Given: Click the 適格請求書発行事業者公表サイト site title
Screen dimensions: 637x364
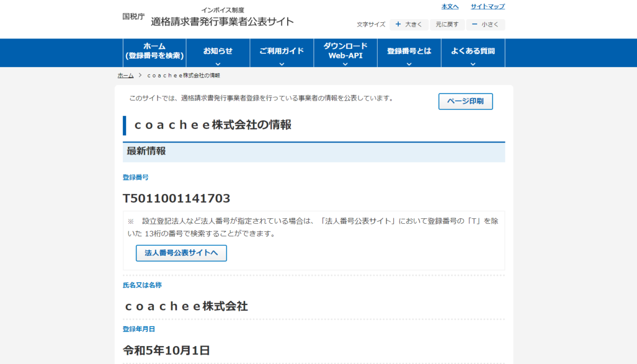Looking at the screenshot, I should tap(222, 22).
